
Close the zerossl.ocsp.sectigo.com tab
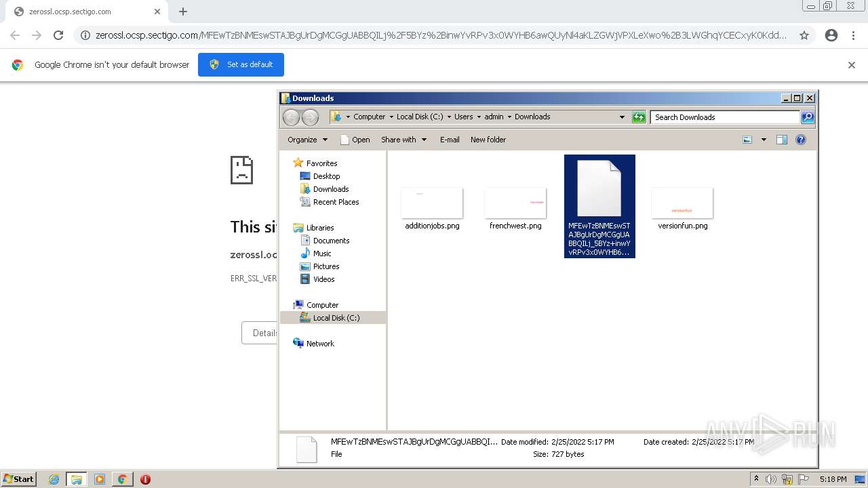157,12
